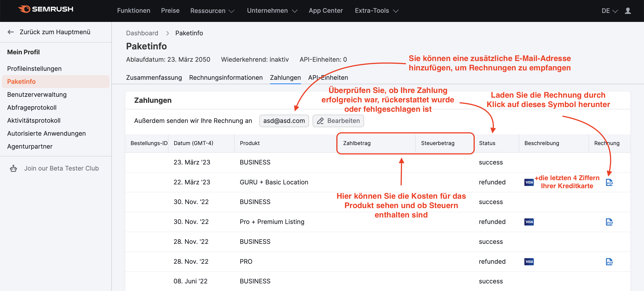Open Abfrageprotokoll in the sidebar
This screenshot has width=644, height=291.
pos(32,108)
